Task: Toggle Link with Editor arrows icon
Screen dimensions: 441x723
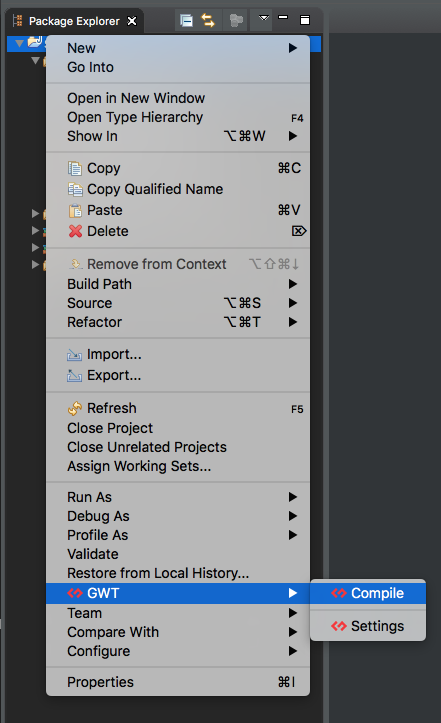Action: pyautogui.click(x=208, y=21)
